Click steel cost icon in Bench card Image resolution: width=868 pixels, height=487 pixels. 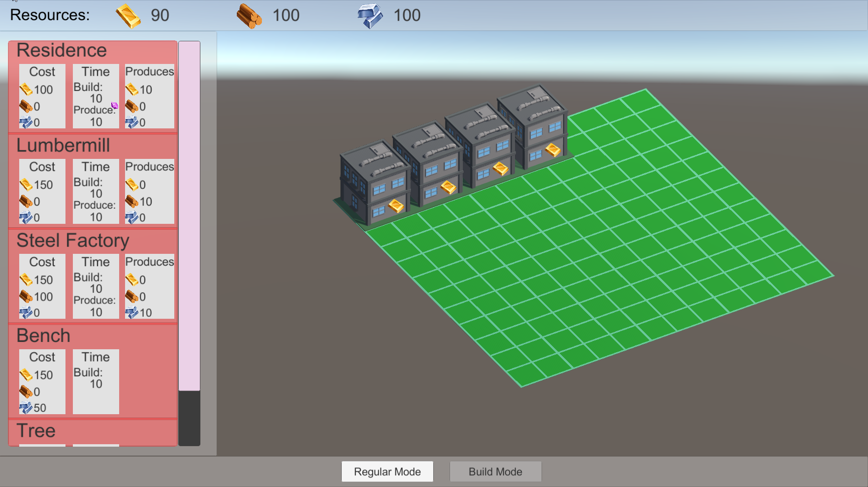tap(26, 407)
